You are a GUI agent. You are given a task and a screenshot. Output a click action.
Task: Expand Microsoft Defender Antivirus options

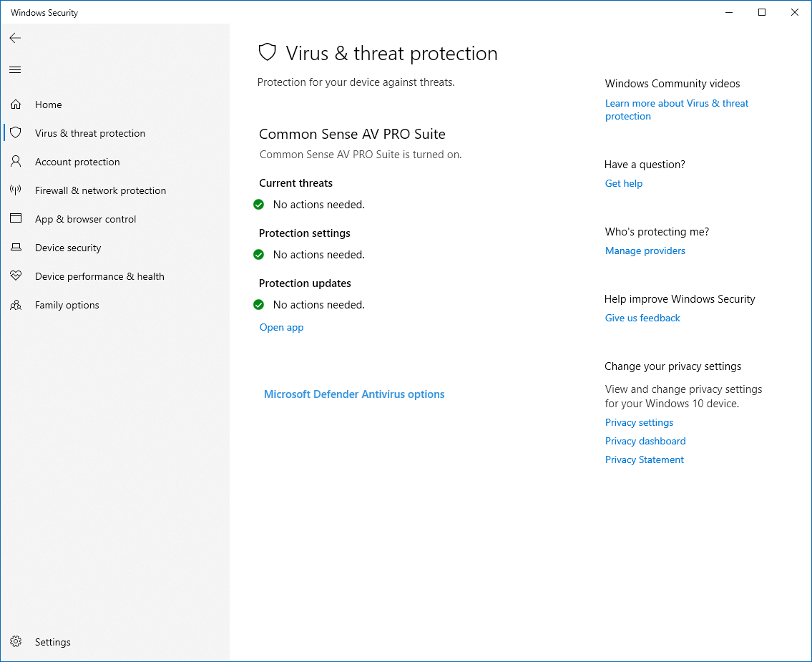point(354,394)
